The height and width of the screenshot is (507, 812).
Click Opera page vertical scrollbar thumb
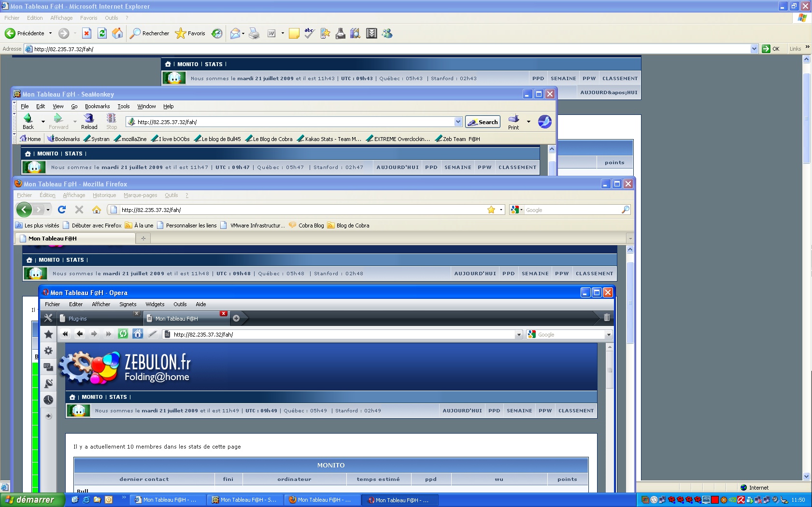610,370
